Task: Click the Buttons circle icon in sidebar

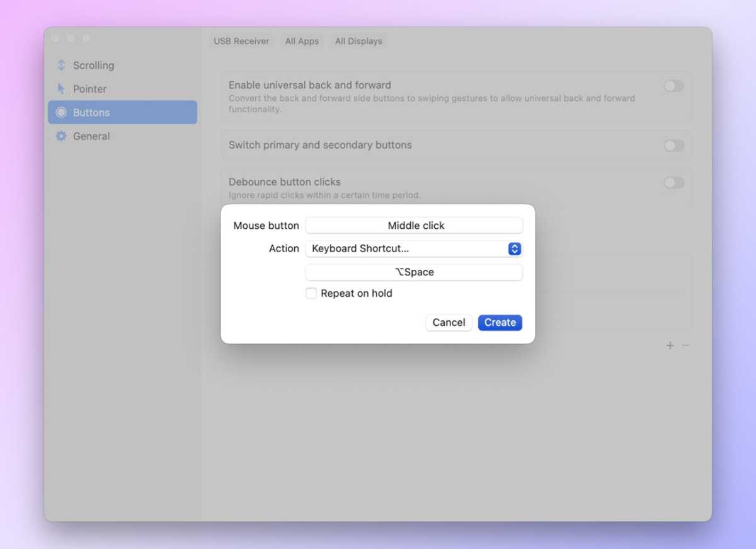Action: 60,112
